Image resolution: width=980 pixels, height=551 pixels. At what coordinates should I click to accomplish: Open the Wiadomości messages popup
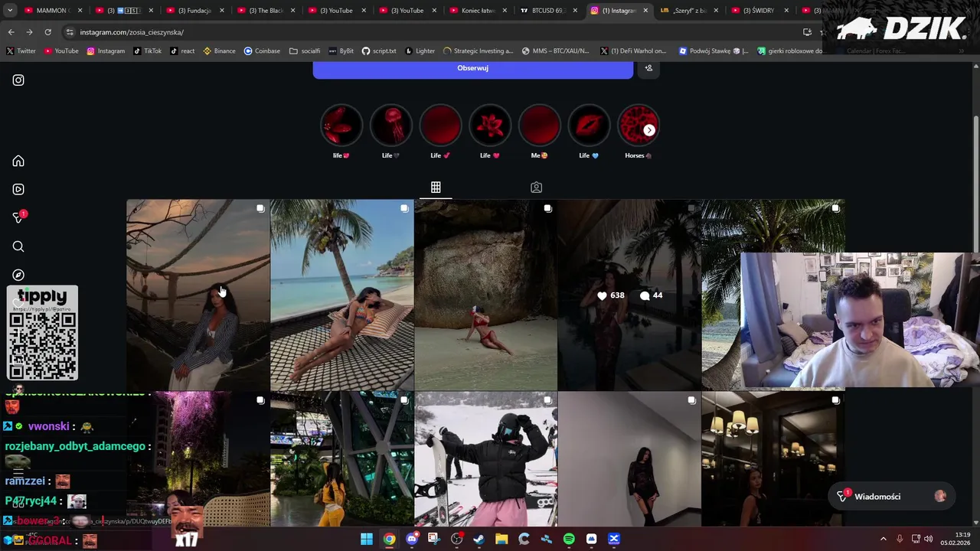point(892,497)
